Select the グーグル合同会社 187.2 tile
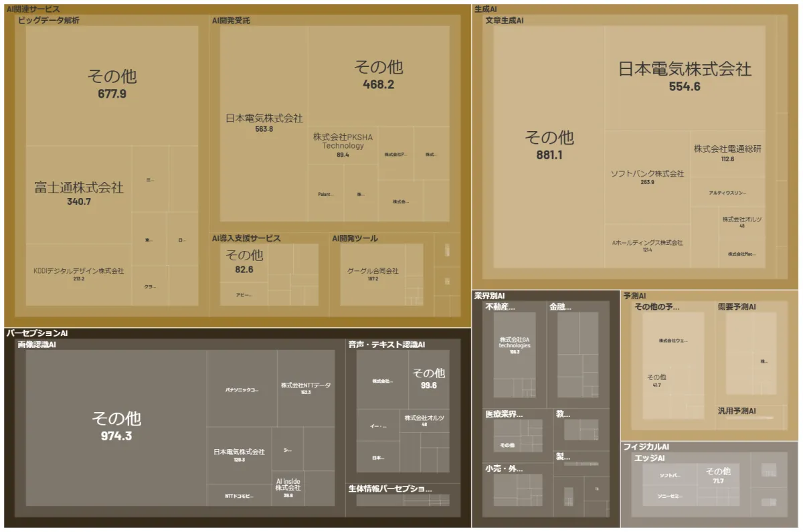The width and height of the screenshot is (803, 532). tap(373, 274)
